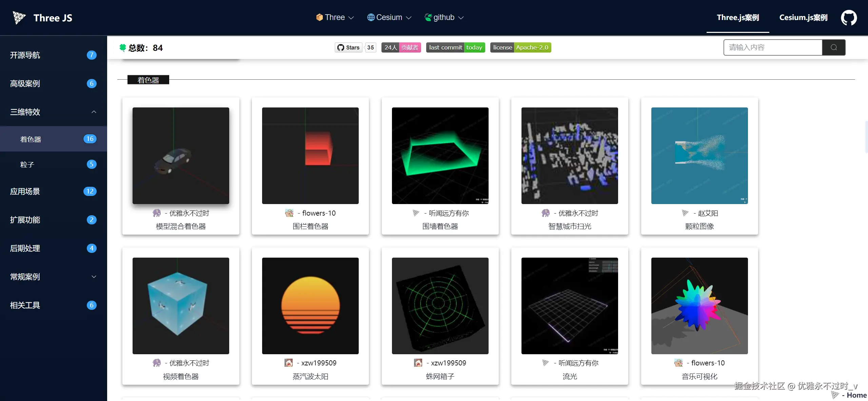Click the GitHub Stars badge
The image size is (868, 401).
[348, 47]
